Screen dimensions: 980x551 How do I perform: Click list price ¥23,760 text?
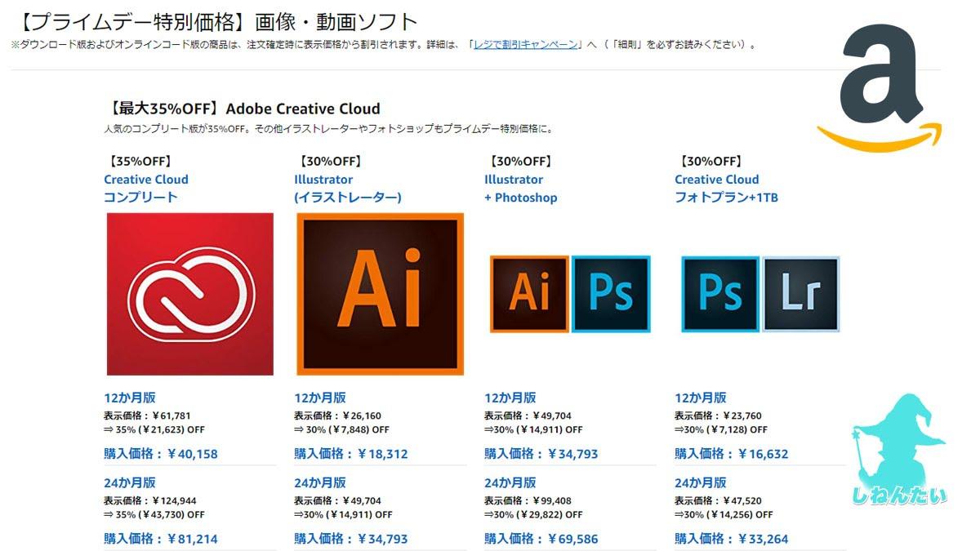point(718,415)
